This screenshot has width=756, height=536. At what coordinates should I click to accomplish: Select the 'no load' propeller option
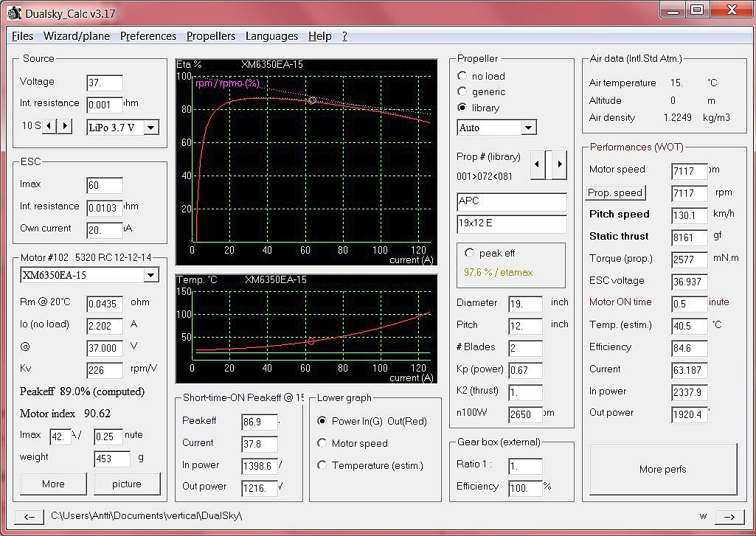(x=462, y=76)
